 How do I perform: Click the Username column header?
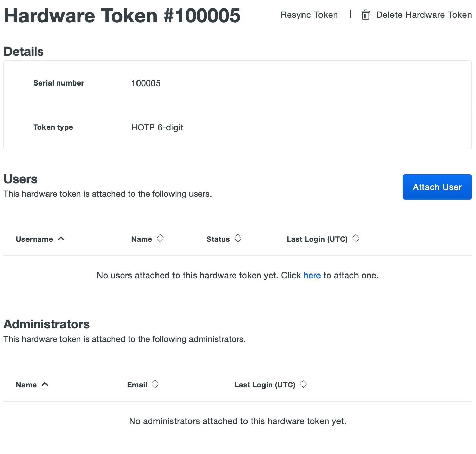[34, 239]
